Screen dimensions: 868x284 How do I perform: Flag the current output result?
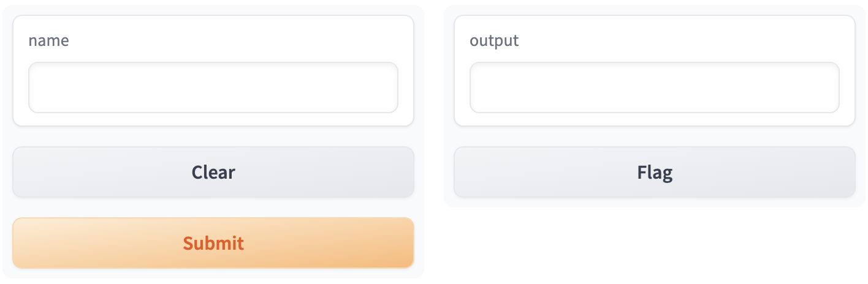tap(654, 172)
